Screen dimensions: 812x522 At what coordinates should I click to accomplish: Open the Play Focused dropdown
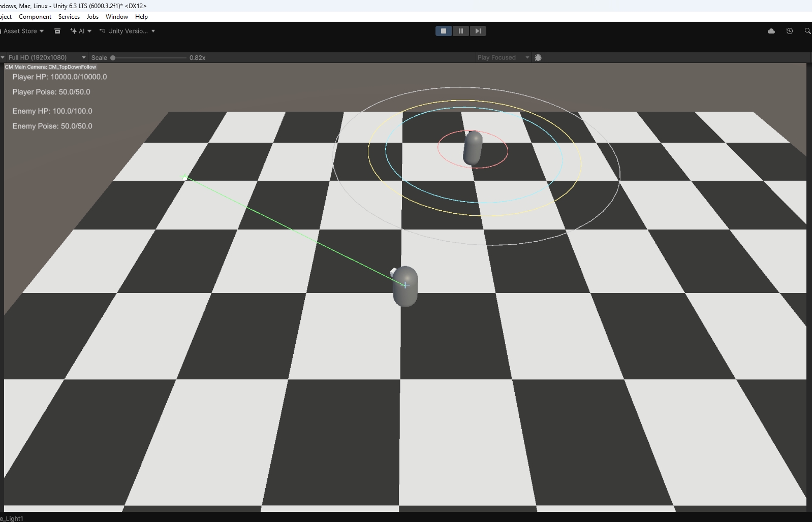point(503,57)
